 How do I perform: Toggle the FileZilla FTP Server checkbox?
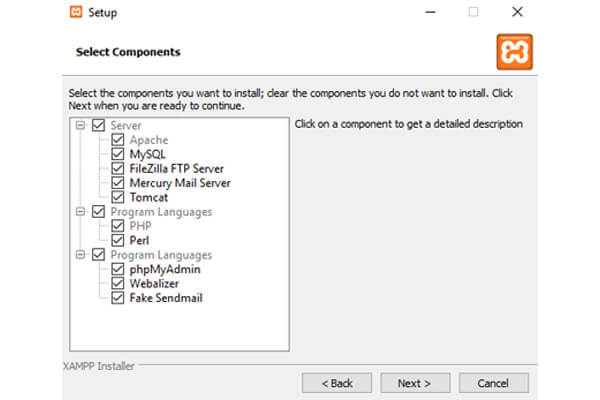tap(117, 168)
